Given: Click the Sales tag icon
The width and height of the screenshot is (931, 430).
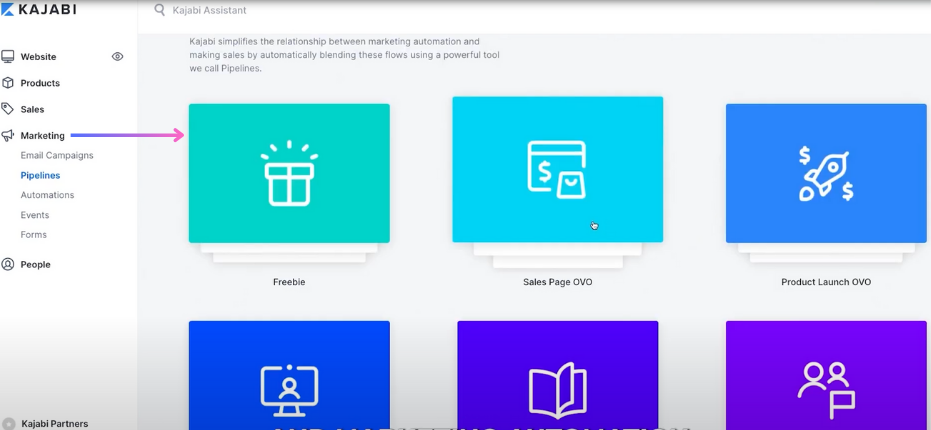Looking at the screenshot, I should click(8, 109).
